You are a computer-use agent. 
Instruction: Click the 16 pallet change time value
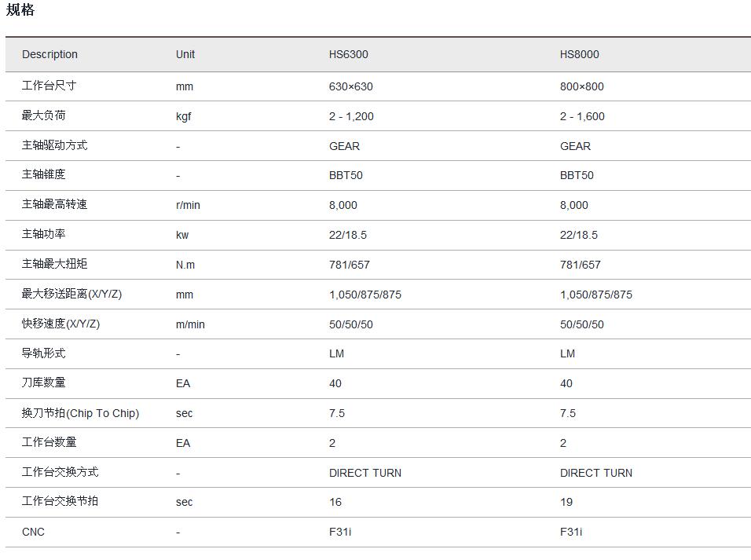click(x=335, y=502)
